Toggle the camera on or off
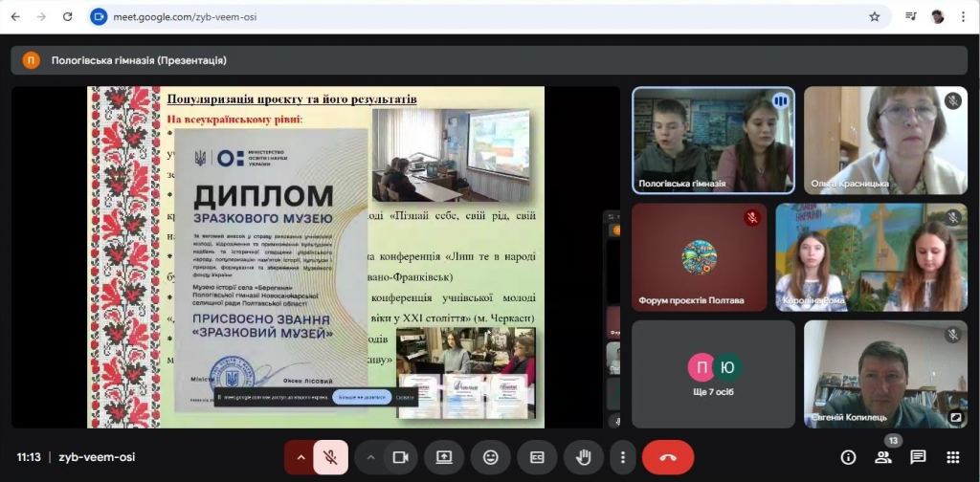 (400, 457)
